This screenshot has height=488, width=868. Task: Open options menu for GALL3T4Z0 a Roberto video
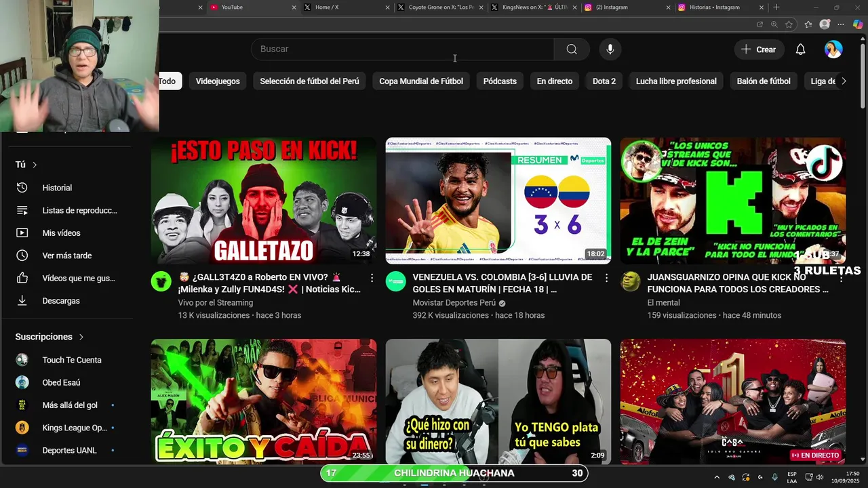(x=372, y=278)
